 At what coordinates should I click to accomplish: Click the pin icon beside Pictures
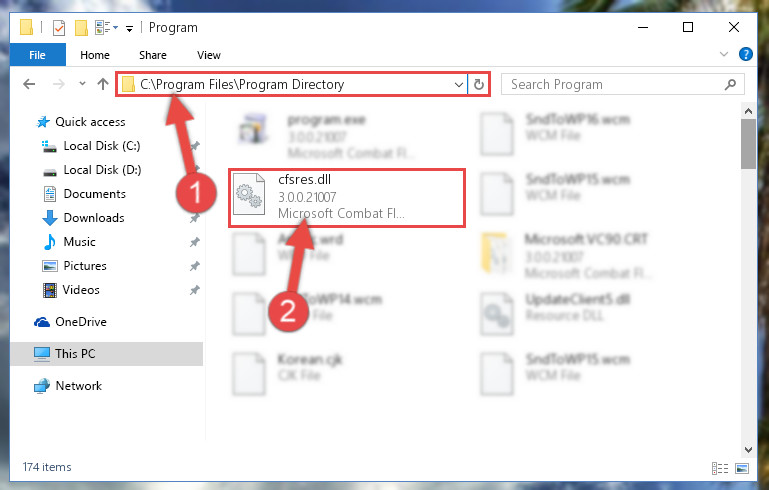point(195,266)
